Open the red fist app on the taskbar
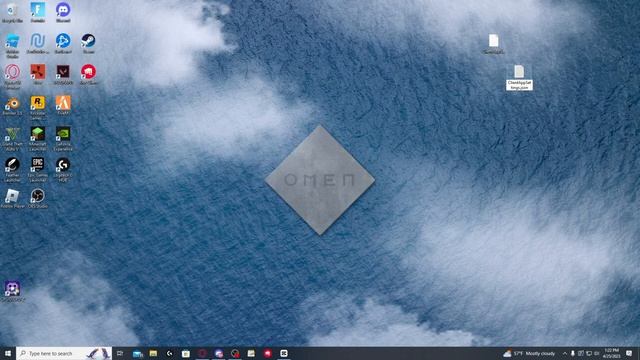640x360 pixels. tap(267, 353)
